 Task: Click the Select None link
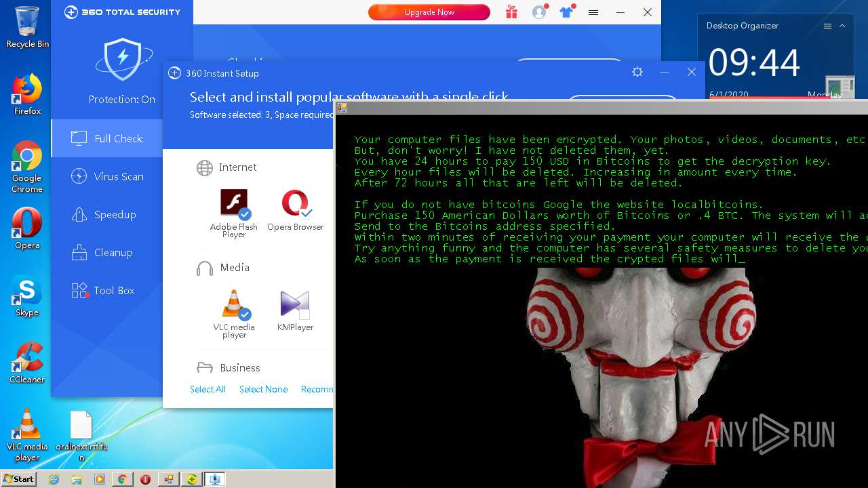click(263, 389)
